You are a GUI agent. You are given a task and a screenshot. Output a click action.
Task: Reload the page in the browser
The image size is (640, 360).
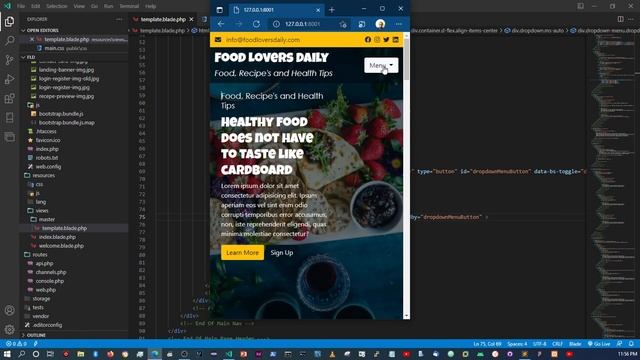(256, 24)
